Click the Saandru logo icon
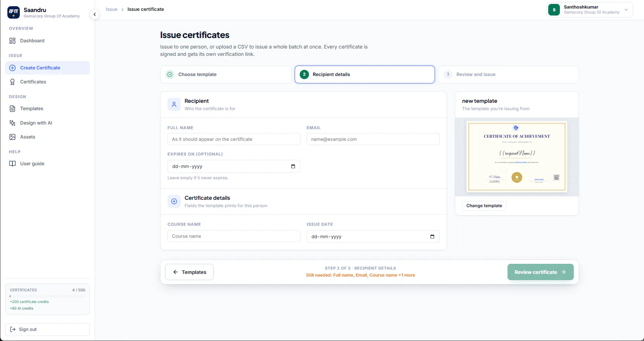The height and width of the screenshot is (341, 644). [14, 12]
